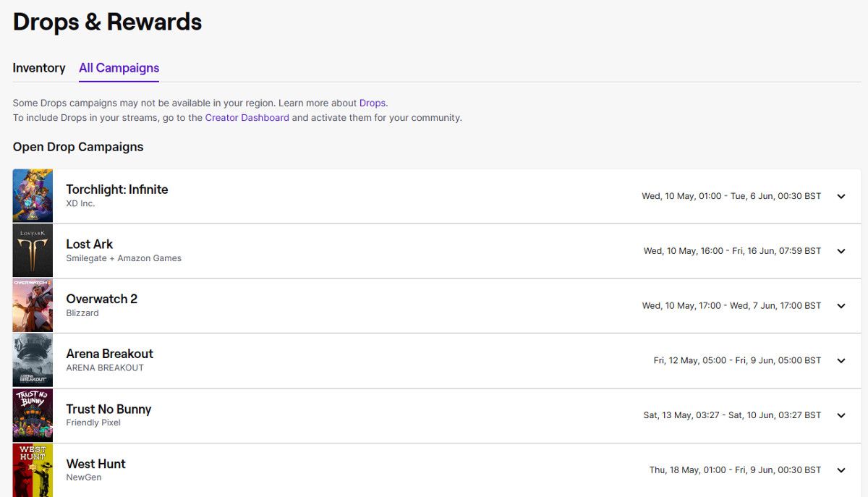Click the Torchlight: Infinite game cover art
Screen dimensions: 868x497
click(x=33, y=196)
